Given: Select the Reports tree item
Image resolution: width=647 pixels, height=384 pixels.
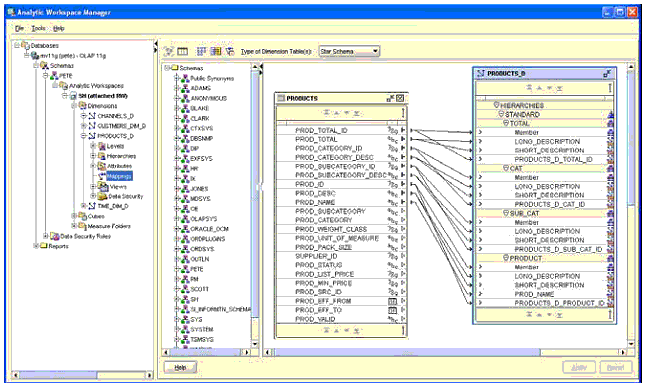Looking at the screenshot, I should click(x=58, y=246).
